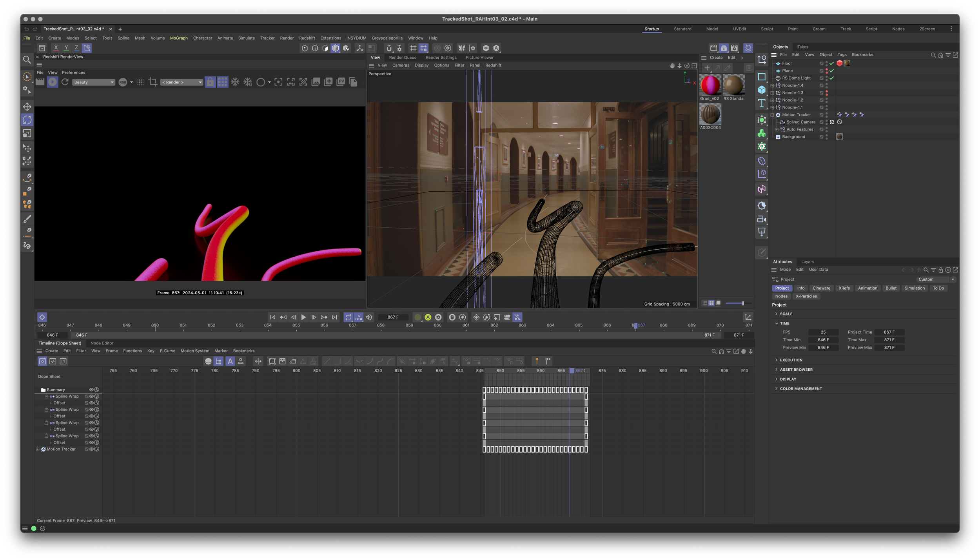The width and height of the screenshot is (980, 560).
Task: Select the Rotate tool in left toolbar
Action: pos(27,120)
